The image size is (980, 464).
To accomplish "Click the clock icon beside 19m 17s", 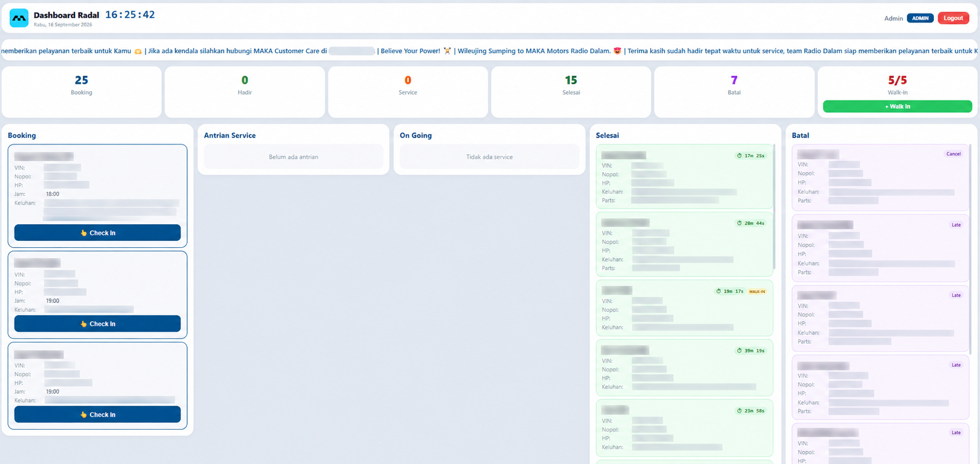I will 718,291.
